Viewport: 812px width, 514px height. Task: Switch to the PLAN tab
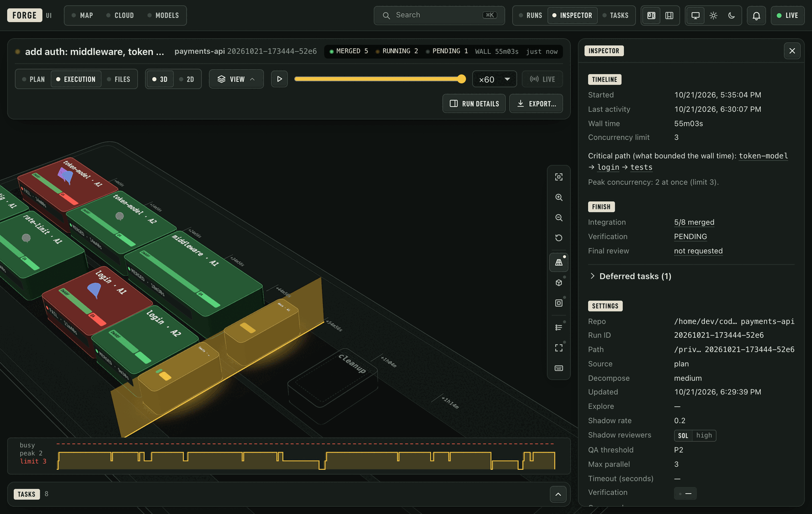(x=33, y=79)
